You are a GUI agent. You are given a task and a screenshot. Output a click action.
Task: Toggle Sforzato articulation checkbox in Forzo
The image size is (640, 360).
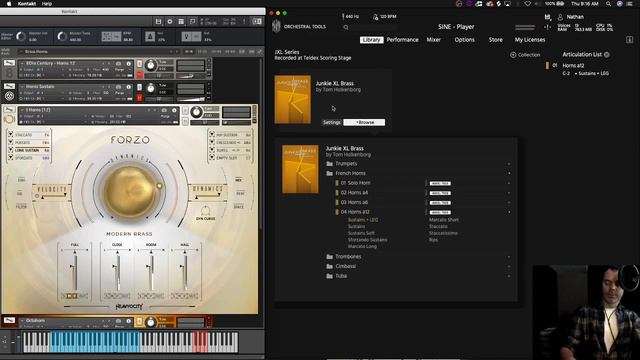11,157
